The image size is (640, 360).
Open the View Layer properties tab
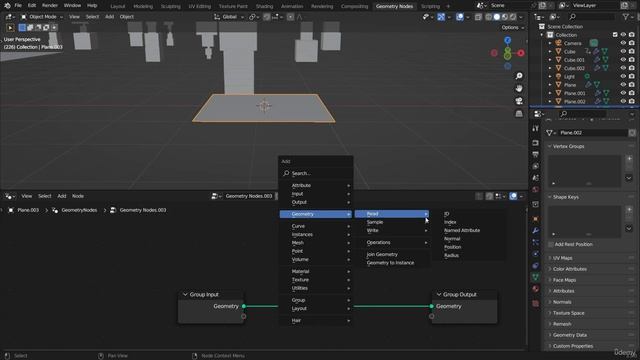536,166
